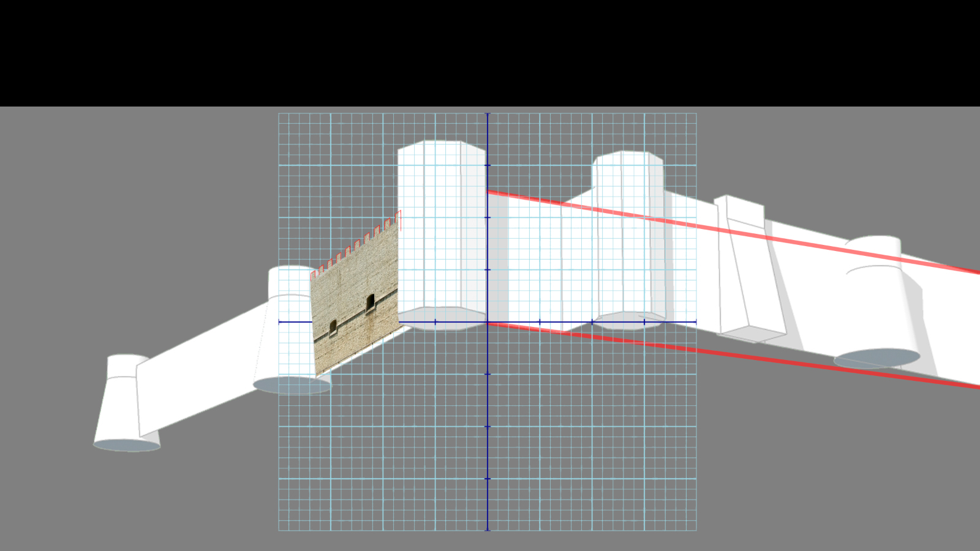This screenshot has height=551, width=980.
Task: Click the elliptical base of the far-left tower
Action: (127, 445)
